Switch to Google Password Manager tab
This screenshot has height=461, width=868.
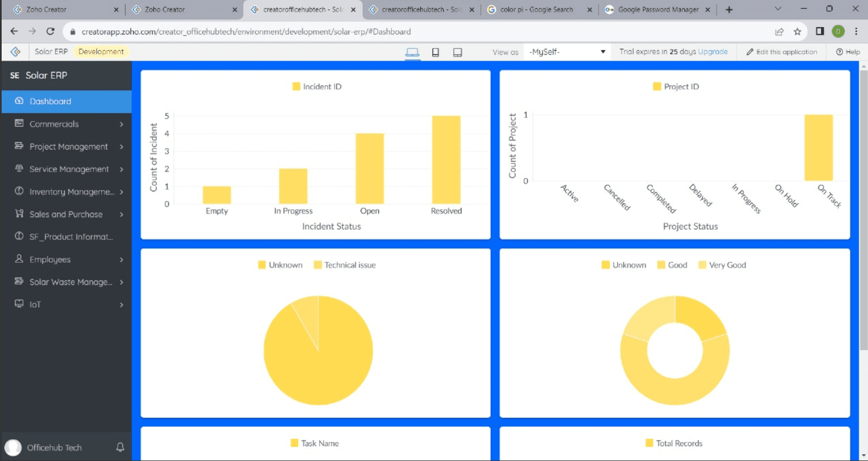pyautogui.click(x=657, y=9)
